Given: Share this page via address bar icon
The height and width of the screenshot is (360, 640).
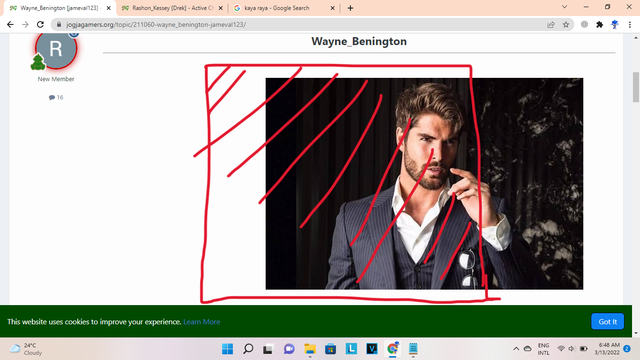Looking at the screenshot, I should pos(551,24).
